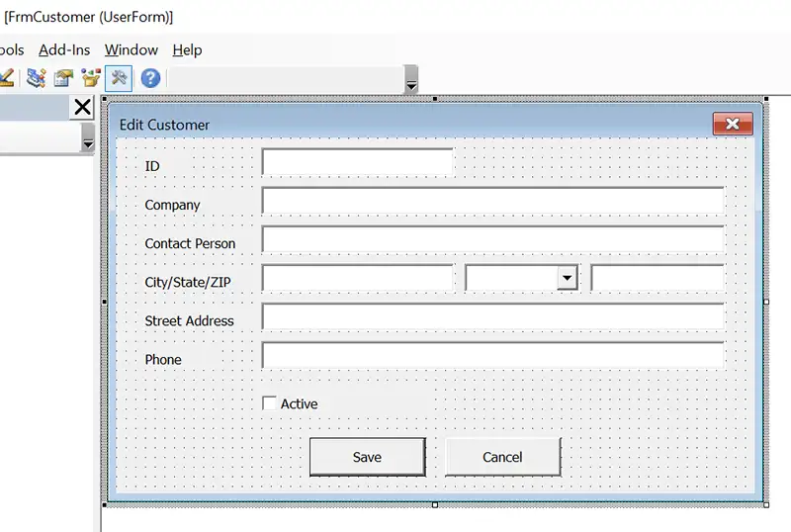Click the Save button
This screenshot has height=532, width=791.
click(367, 457)
